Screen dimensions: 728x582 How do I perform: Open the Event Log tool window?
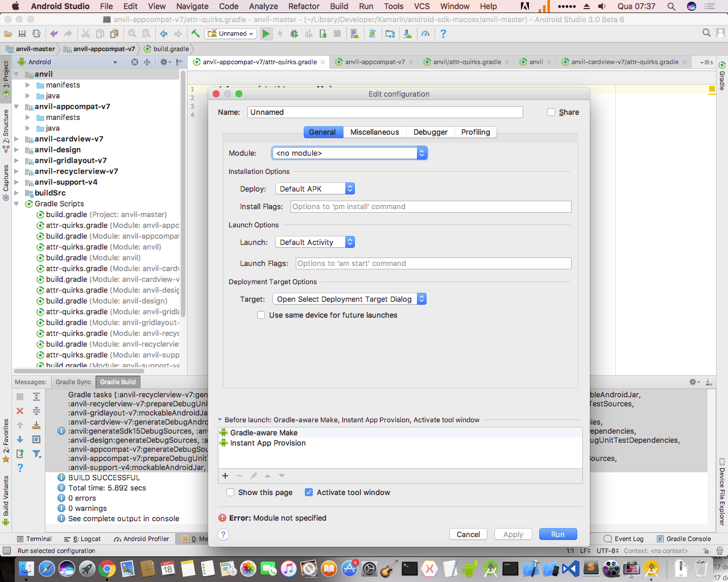[623, 539]
